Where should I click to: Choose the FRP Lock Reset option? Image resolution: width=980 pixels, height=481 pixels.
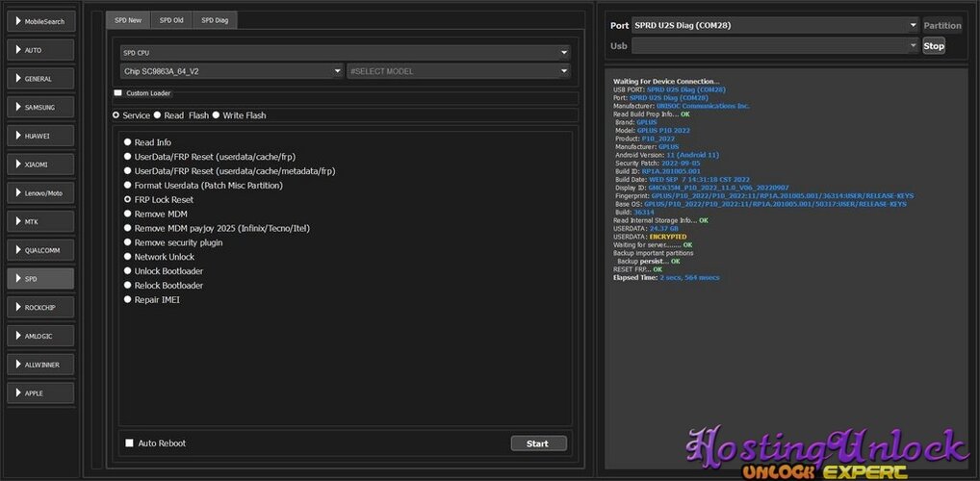click(159, 200)
